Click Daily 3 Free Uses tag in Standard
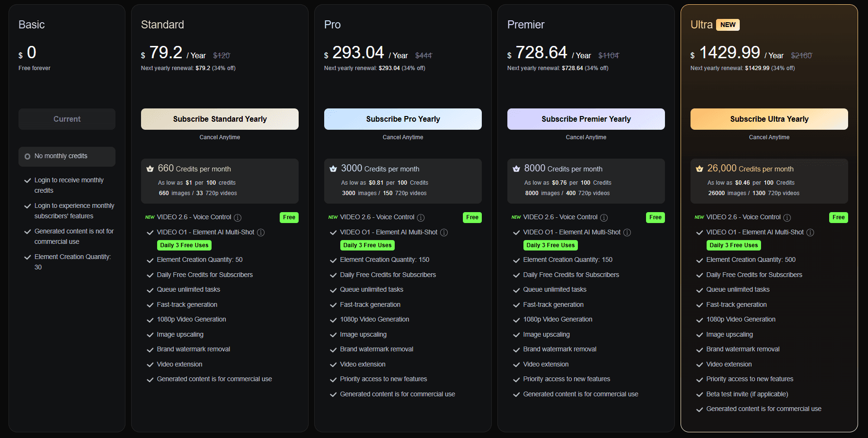This screenshot has width=868, height=438. 184,245
